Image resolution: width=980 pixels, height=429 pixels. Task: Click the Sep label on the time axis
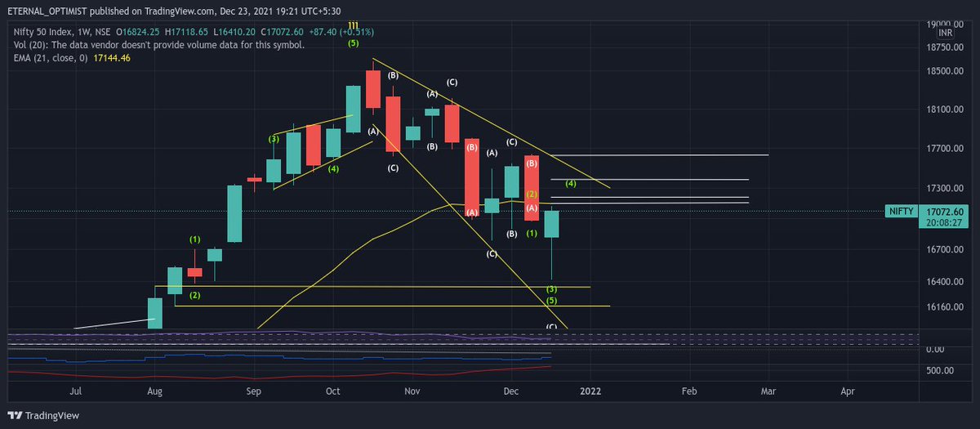[254, 391]
